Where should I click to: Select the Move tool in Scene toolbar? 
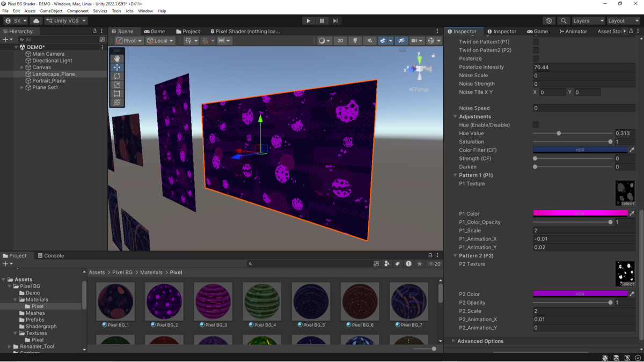(117, 68)
